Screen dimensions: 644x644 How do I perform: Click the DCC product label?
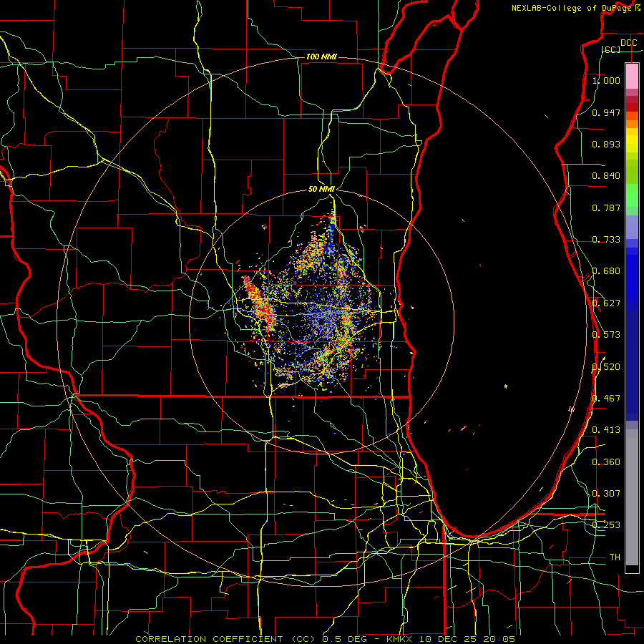coord(628,43)
